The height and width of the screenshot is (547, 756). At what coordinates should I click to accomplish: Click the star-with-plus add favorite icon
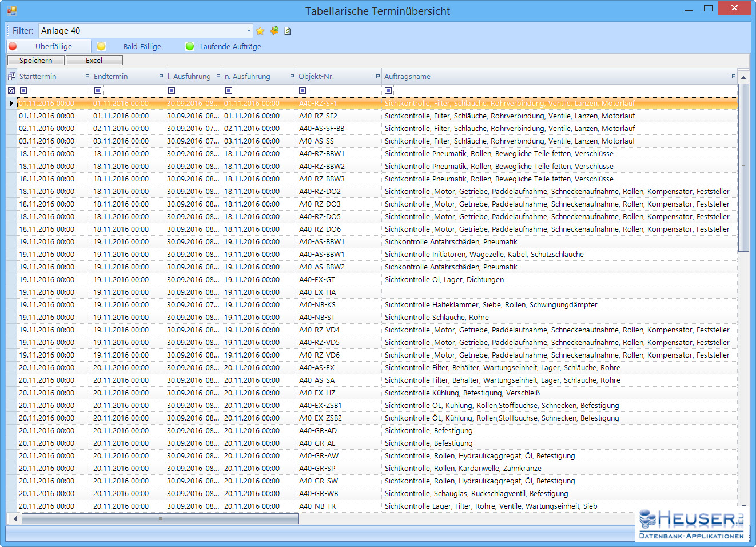[274, 31]
